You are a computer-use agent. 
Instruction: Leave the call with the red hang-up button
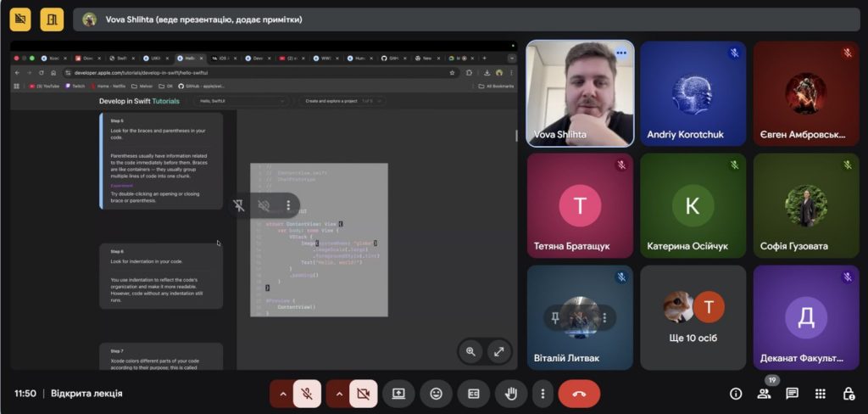click(579, 394)
